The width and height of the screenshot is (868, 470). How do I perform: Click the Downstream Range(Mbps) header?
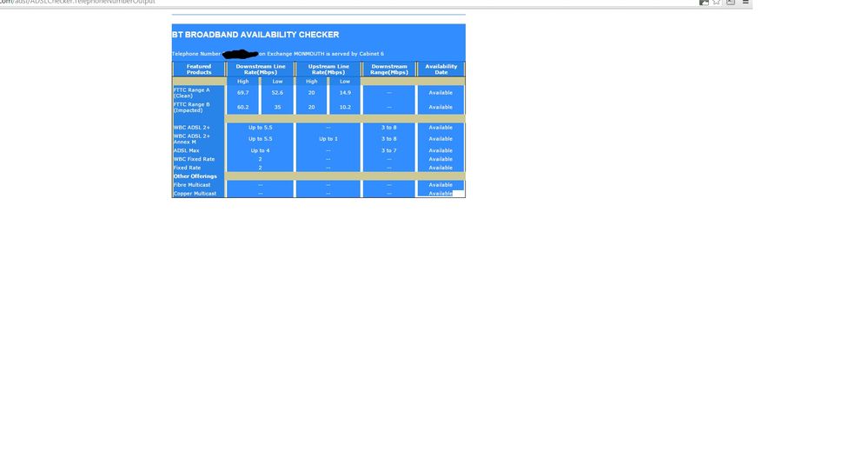(388, 70)
